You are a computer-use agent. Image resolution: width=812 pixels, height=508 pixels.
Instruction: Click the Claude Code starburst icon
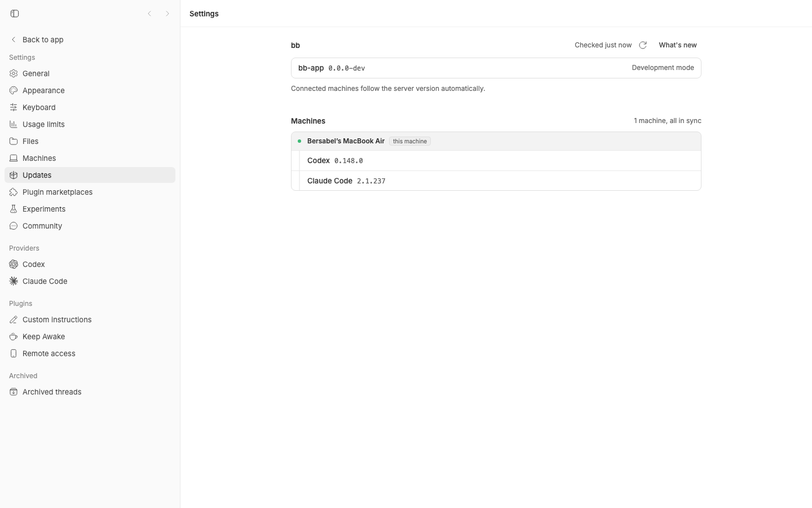point(14,281)
